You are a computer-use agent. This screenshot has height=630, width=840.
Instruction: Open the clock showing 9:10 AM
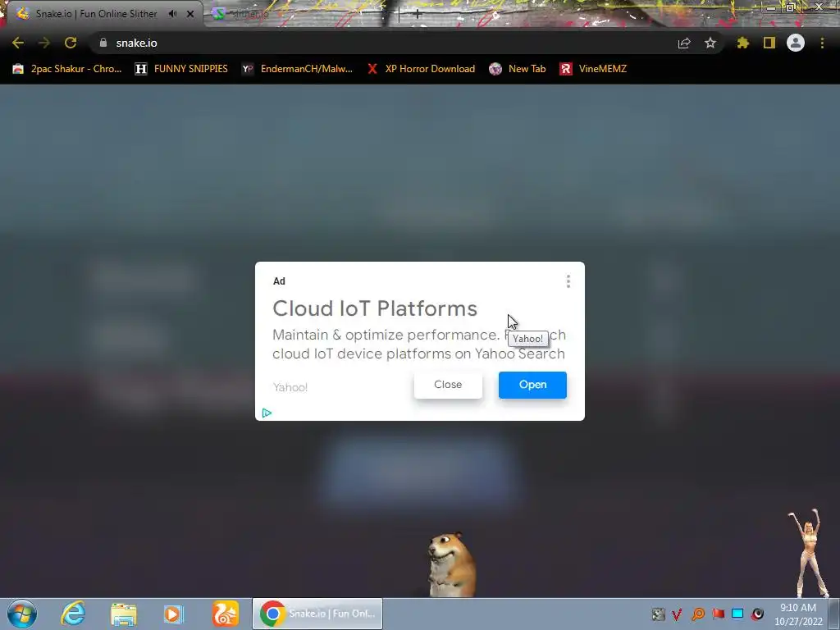pyautogui.click(x=798, y=614)
